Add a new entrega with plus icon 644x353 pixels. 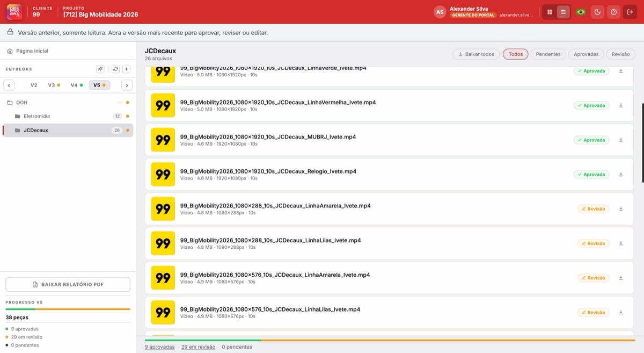coord(126,69)
